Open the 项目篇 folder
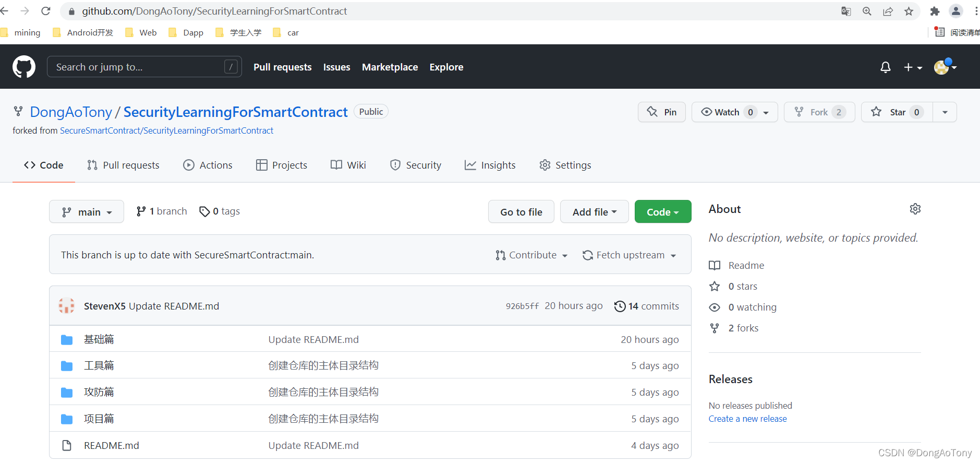 click(x=99, y=419)
